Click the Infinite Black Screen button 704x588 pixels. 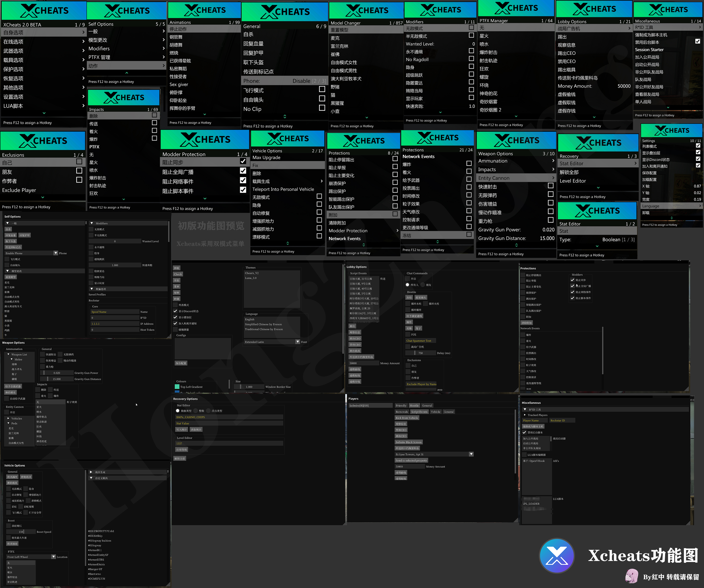(409, 442)
